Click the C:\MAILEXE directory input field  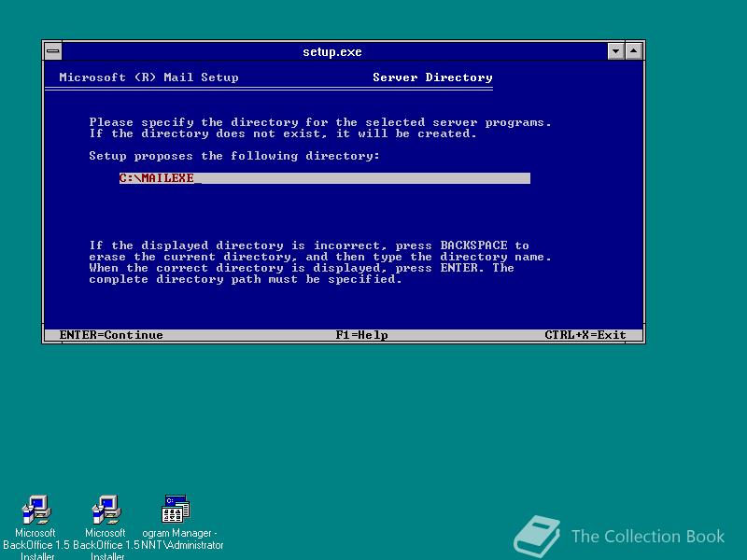(324, 178)
